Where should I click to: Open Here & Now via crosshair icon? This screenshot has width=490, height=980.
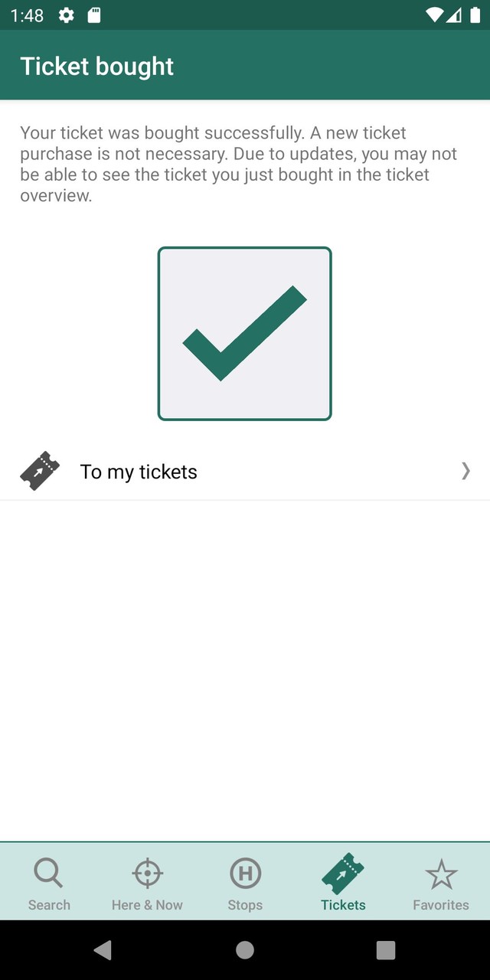146,872
